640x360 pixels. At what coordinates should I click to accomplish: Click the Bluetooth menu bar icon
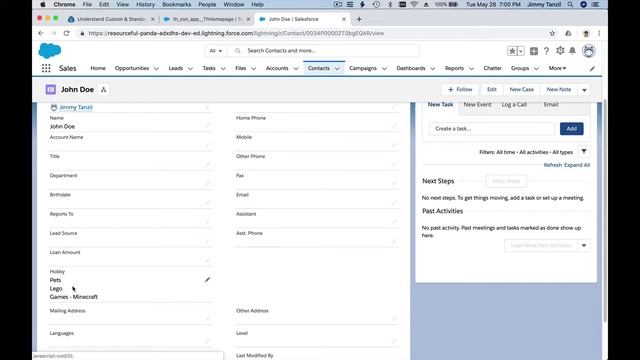coord(390,4)
